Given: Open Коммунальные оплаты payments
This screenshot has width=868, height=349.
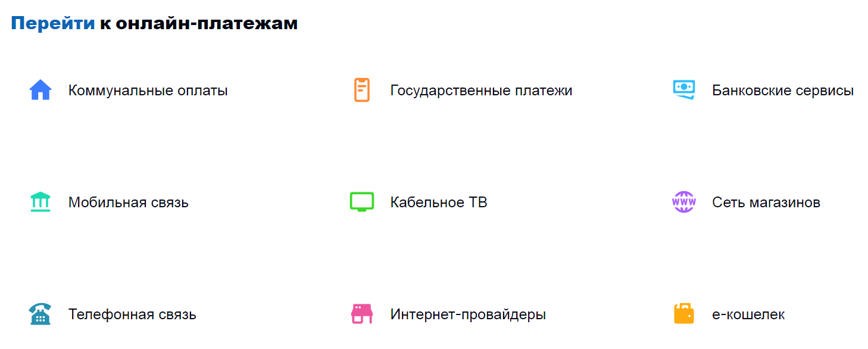Looking at the screenshot, I should point(148,91).
